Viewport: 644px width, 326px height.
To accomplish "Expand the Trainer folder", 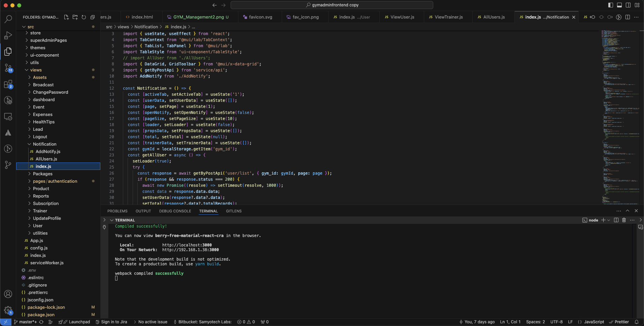I will pyautogui.click(x=40, y=211).
